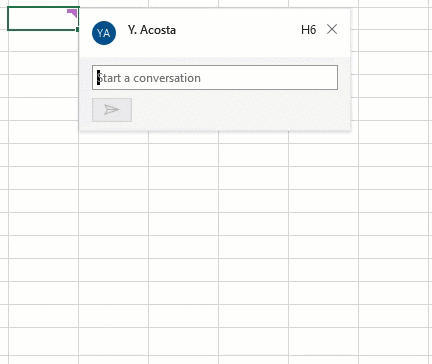This screenshot has height=364, width=432.
Task: Select the cell fill handle square
Action: 77,30
